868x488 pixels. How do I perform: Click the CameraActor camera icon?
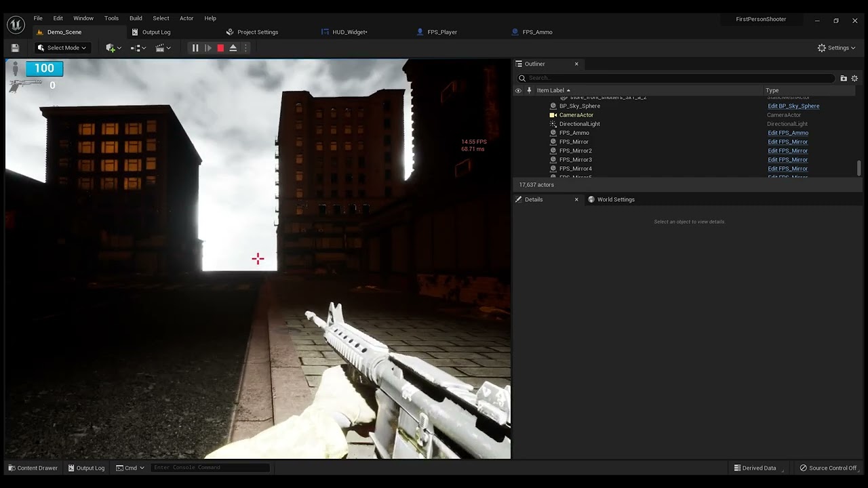[553, 115]
